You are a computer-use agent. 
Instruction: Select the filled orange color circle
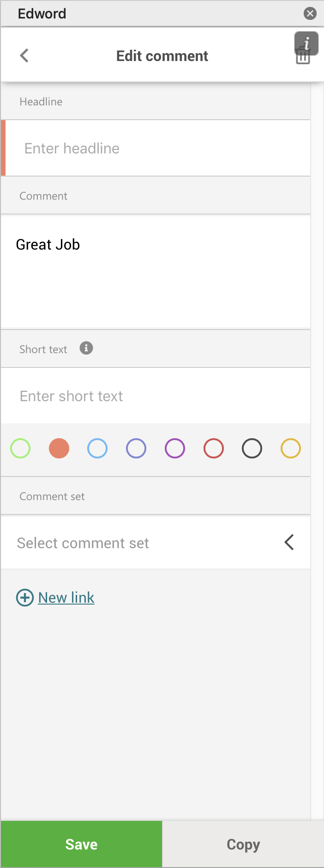(x=59, y=448)
